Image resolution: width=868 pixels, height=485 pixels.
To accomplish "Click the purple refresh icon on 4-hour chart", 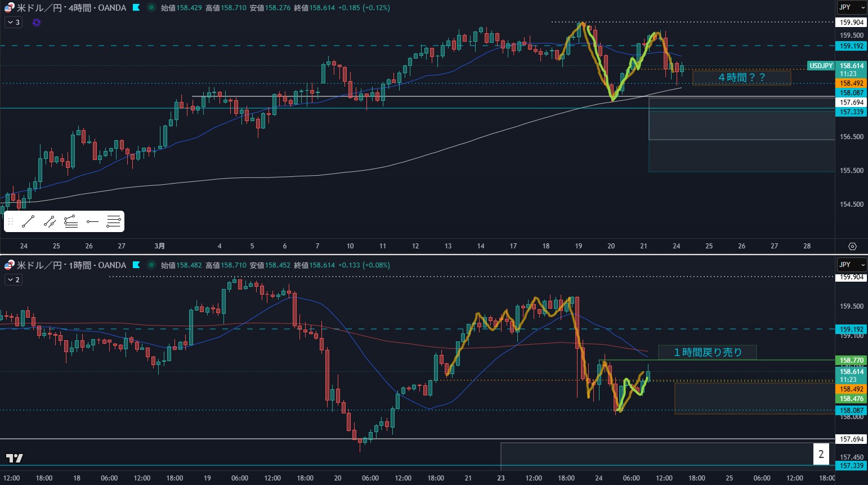I will 37,23.
